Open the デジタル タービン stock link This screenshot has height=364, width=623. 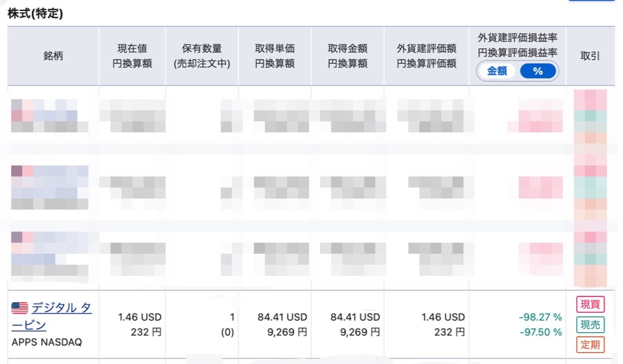click(x=51, y=317)
